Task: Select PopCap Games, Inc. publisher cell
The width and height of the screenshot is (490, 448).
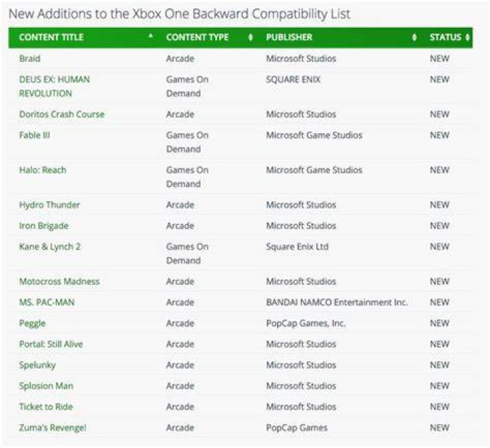Action: point(306,324)
